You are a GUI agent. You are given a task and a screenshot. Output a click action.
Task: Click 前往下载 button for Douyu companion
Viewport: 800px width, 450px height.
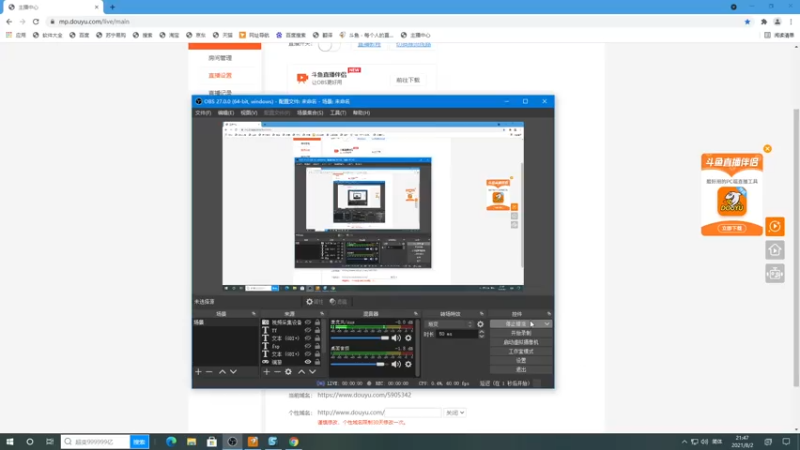[408, 80]
